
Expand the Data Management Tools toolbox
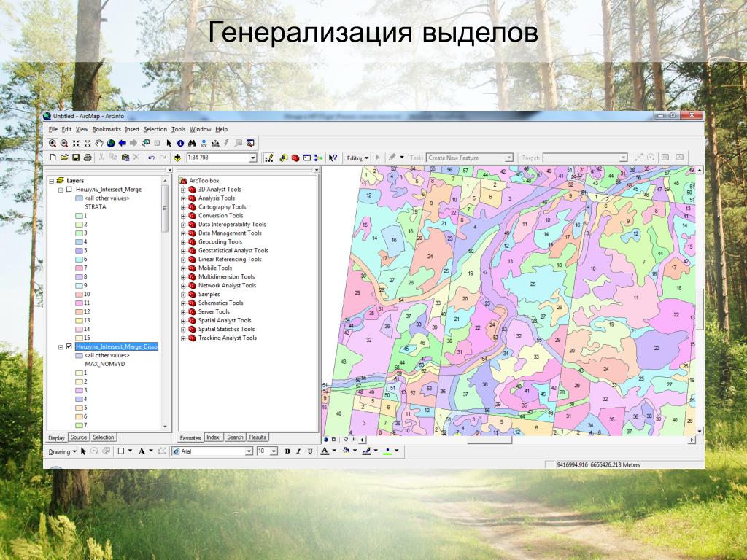[183, 233]
